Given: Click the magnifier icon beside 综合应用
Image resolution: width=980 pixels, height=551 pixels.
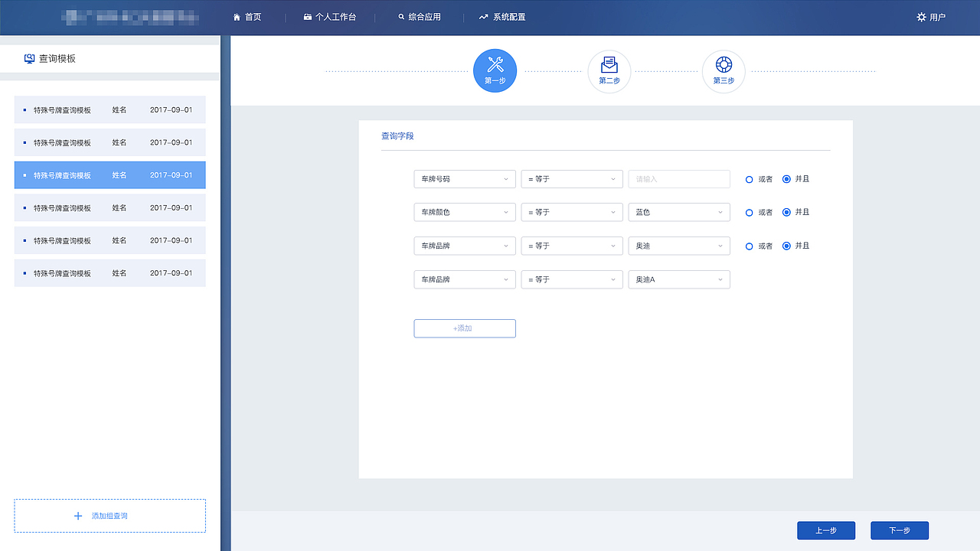Looking at the screenshot, I should 401,17.
